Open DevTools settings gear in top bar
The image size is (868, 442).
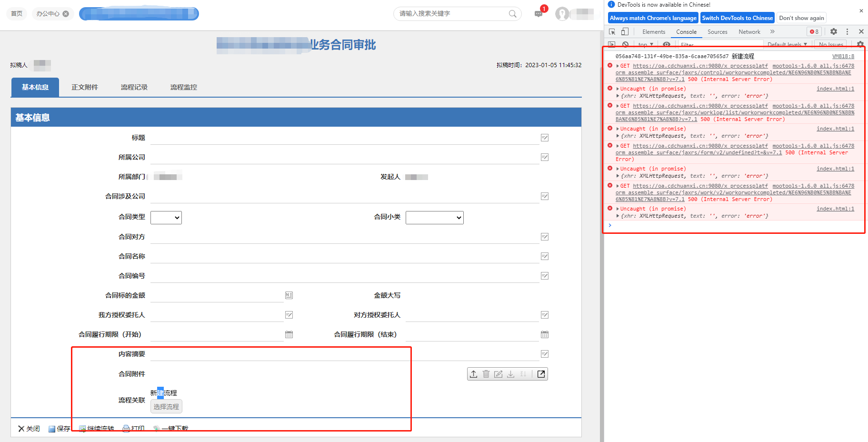(834, 31)
